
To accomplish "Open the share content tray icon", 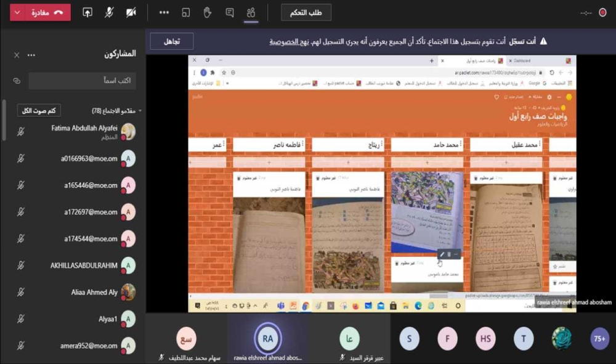I will 87,12.
